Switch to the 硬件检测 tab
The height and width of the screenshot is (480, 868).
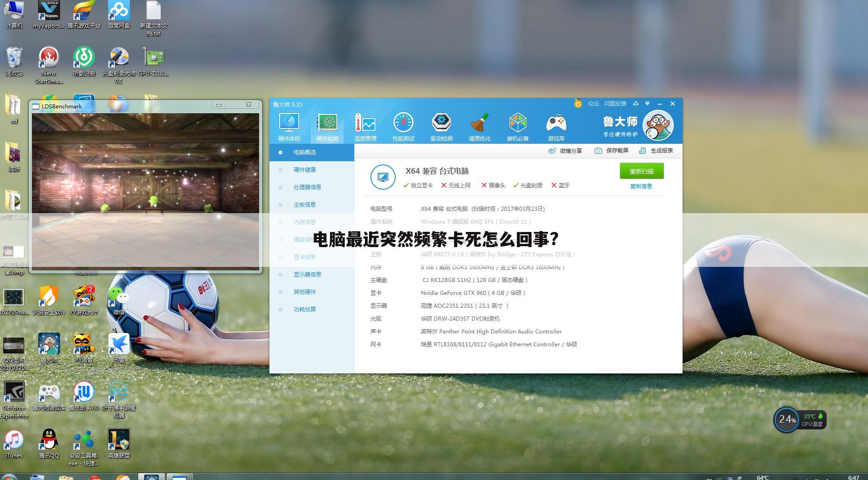(x=327, y=125)
